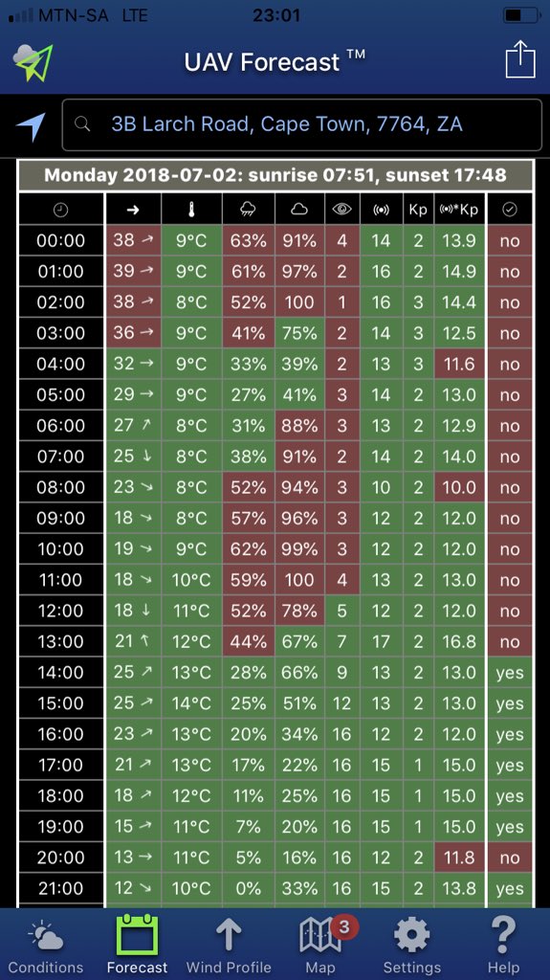The width and height of the screenshot is (550, 980).
Task: Switch to the Wind Profile tab
Action: [229, 945]
